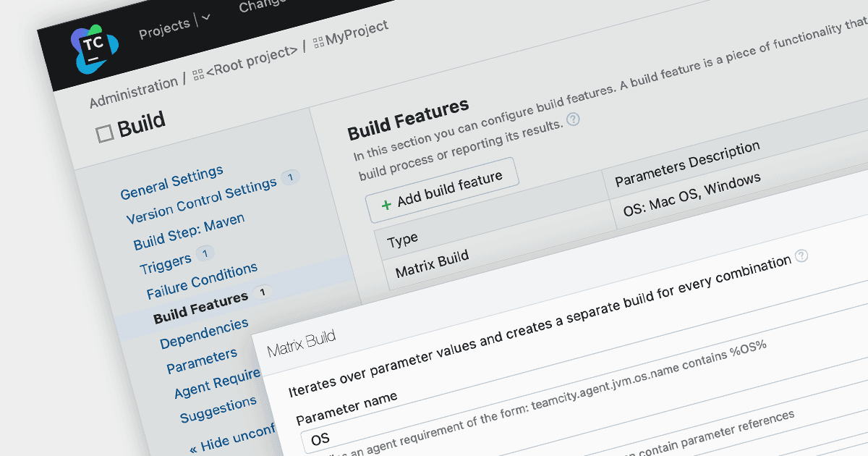This screenshot has width=868, height=456.
Task: Click the green plus icon on Add build feature
Action: [x=386, y=204]
